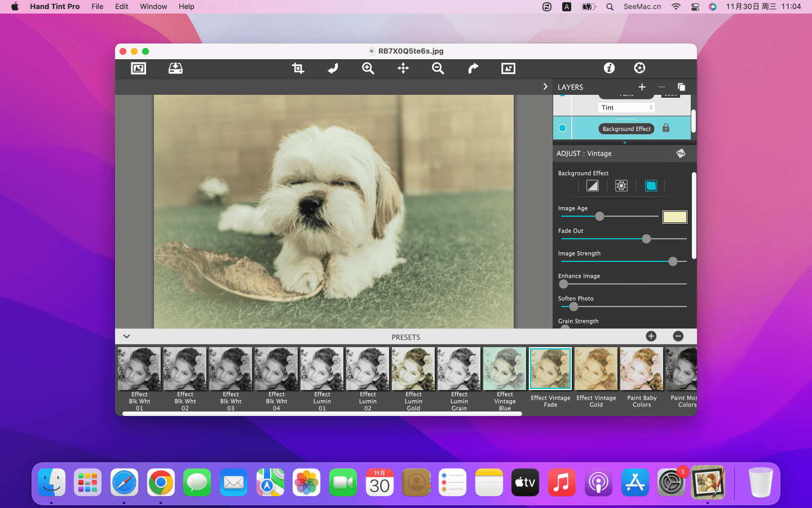This screenshot has height=508, width=812.
Task: Duplicate layer using copy icon
Action: [681, 87]
